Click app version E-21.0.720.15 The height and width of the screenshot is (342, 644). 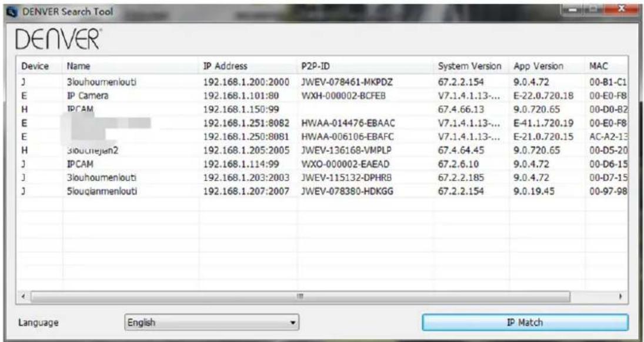(543, 137)
